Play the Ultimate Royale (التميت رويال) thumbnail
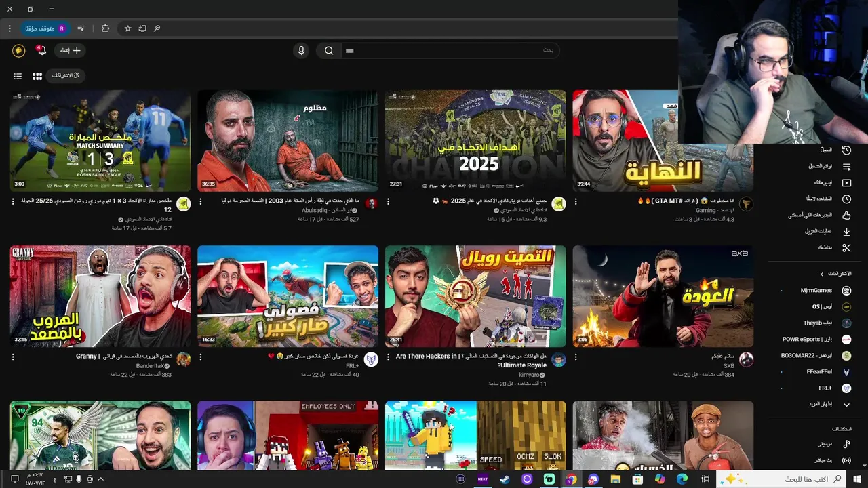 coord(475,296)
